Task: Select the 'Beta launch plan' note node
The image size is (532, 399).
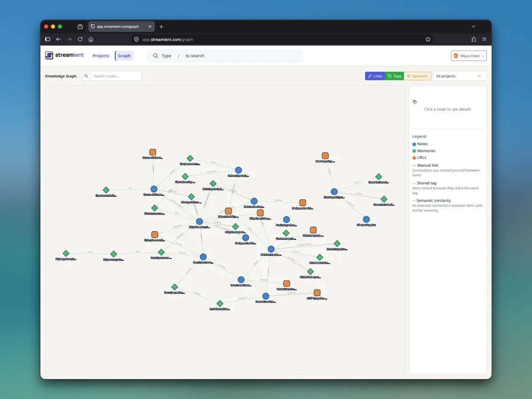Action: [x=271, y=249]
